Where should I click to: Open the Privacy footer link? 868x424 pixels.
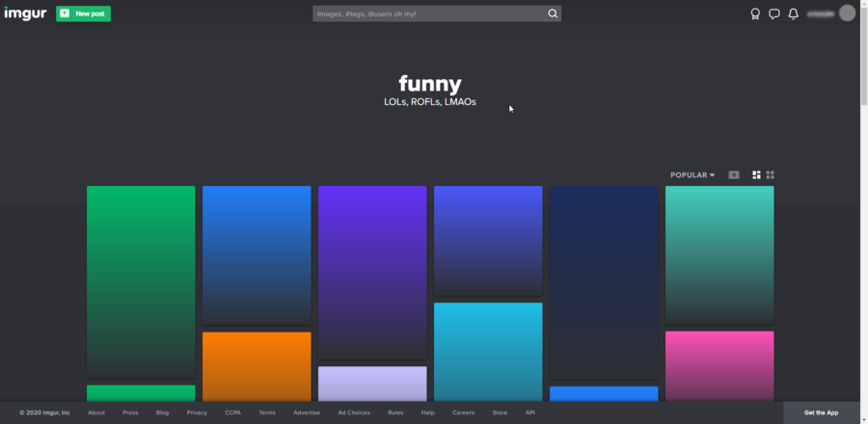point(197,412)
